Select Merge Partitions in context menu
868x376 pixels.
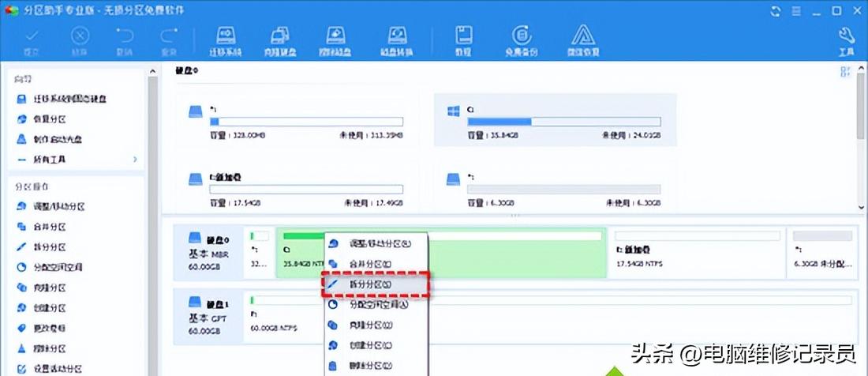376,264
